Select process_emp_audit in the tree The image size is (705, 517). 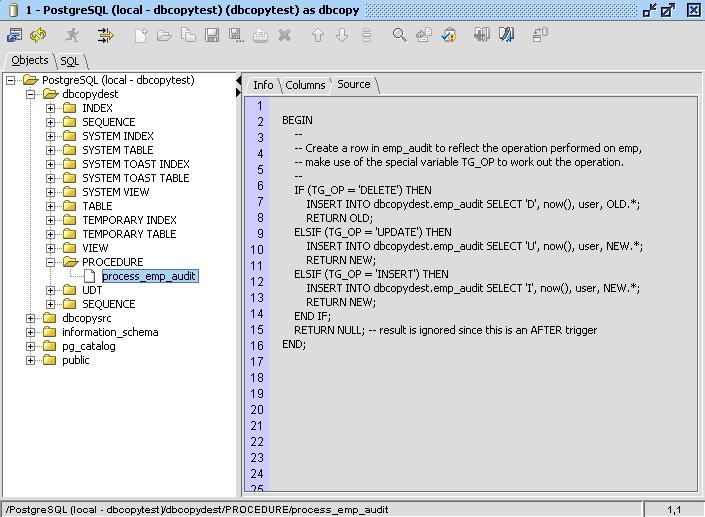click(x=149, y=276)
